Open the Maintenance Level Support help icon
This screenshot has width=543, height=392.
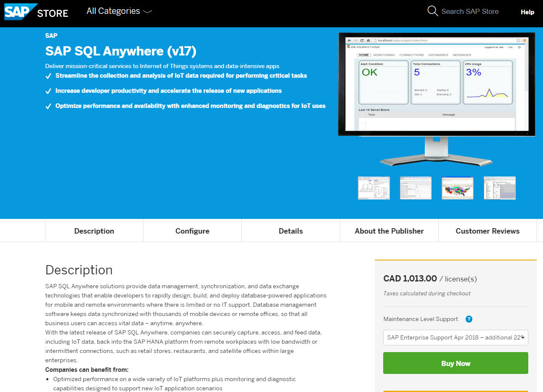click(469, 319)
